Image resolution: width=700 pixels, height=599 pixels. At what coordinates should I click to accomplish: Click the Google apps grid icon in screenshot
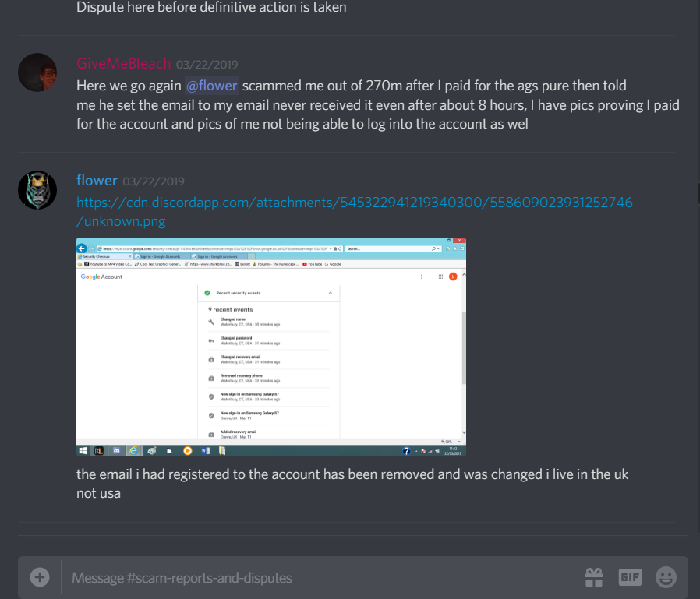coord(440,277)
